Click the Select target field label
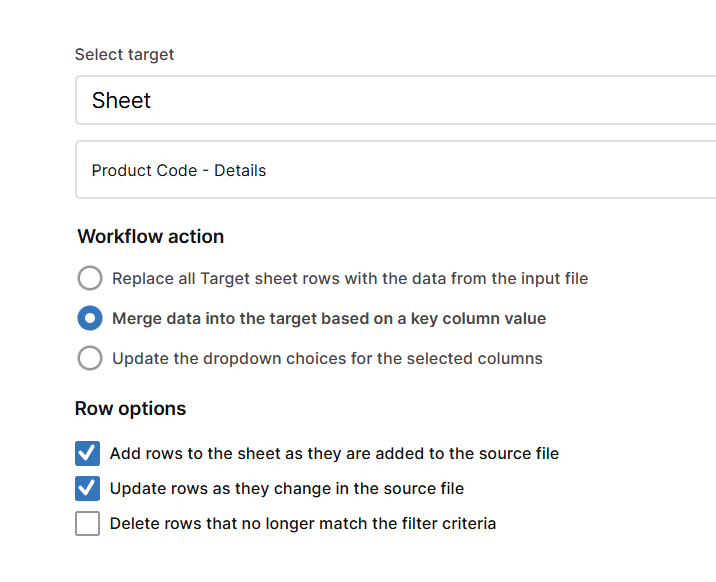This screenshot has height=582, width=716. (124, 54)
